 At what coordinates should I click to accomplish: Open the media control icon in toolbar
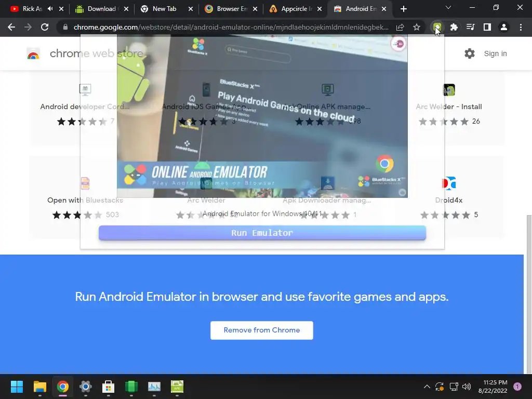[471, 27]
